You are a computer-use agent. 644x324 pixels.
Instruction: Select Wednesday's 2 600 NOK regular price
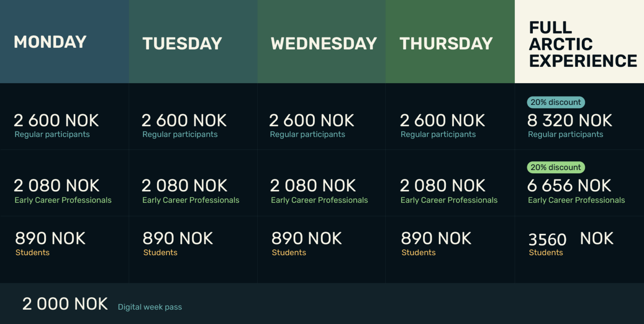(x=312, y=121)
